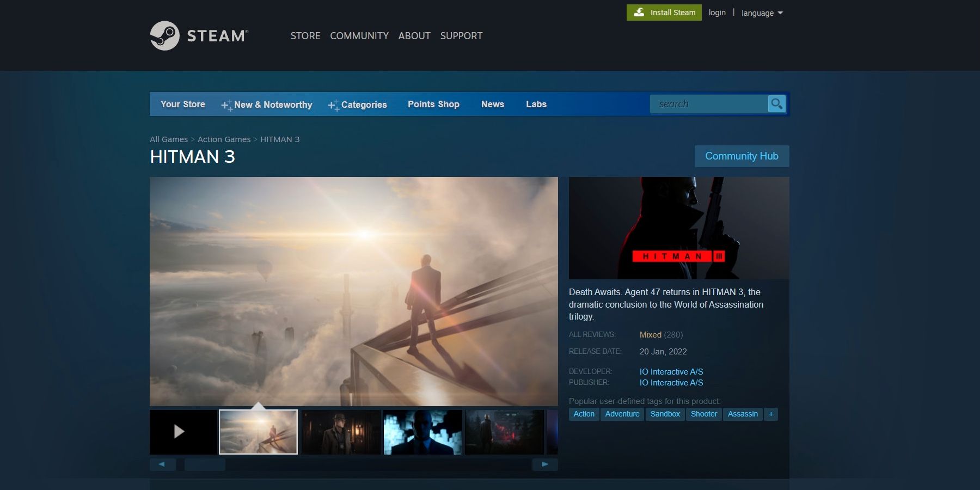980x490 pixels.
Task: Expand the Categories menu
Action: point(358,105)
